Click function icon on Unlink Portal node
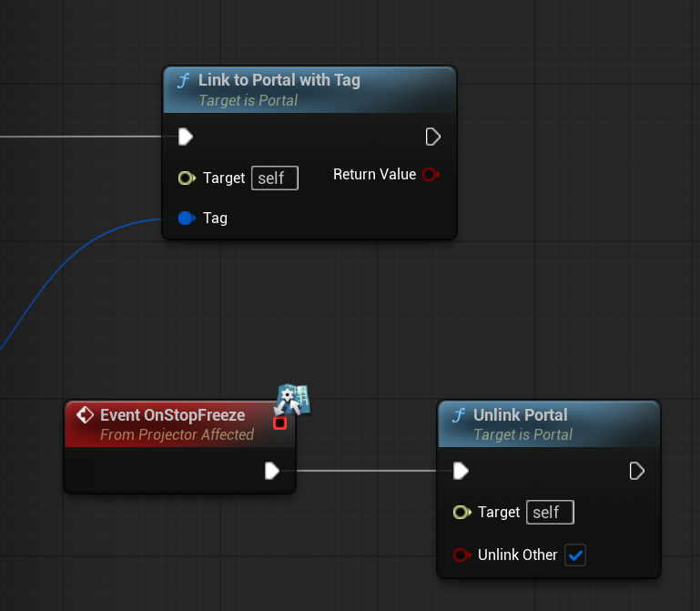The width and height of the screenshot is (700, 611). (x=459, y=415)
